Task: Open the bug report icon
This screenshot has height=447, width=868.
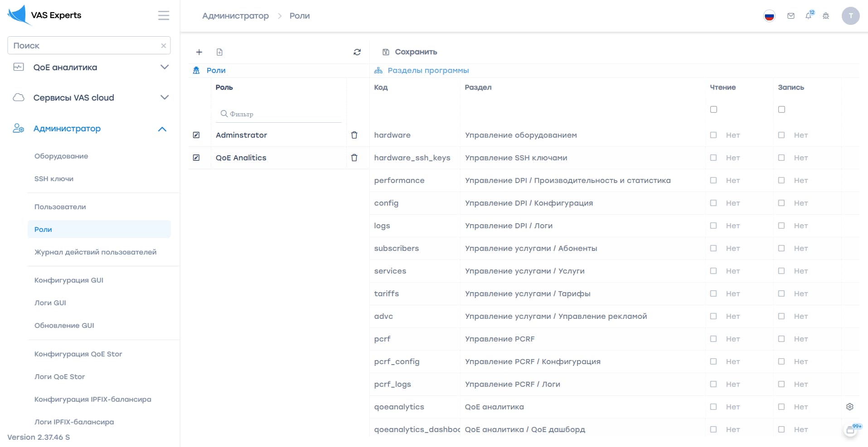Action: point(826,16)
